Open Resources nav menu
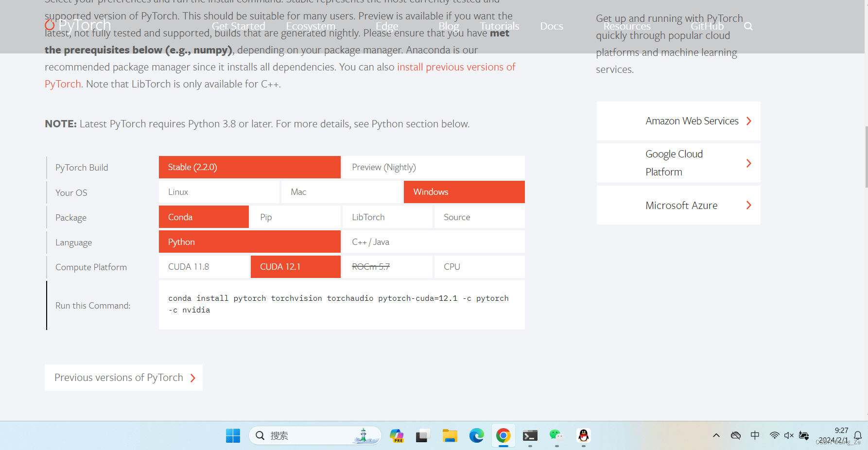 (x=627, y=26)
